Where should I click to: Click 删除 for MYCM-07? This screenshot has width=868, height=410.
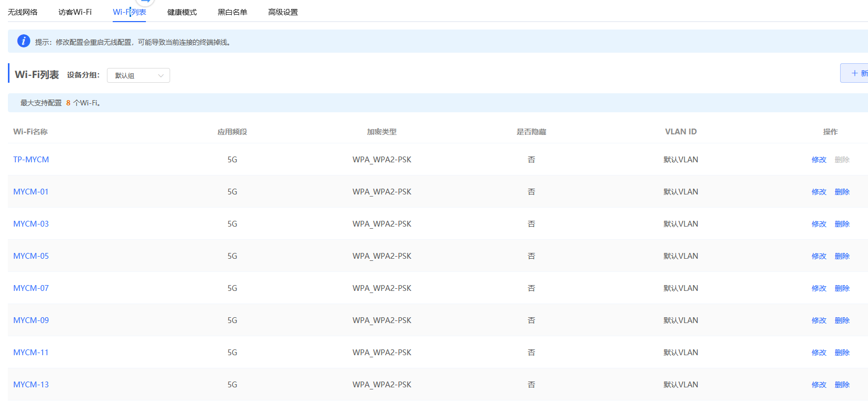click(842, 288)
